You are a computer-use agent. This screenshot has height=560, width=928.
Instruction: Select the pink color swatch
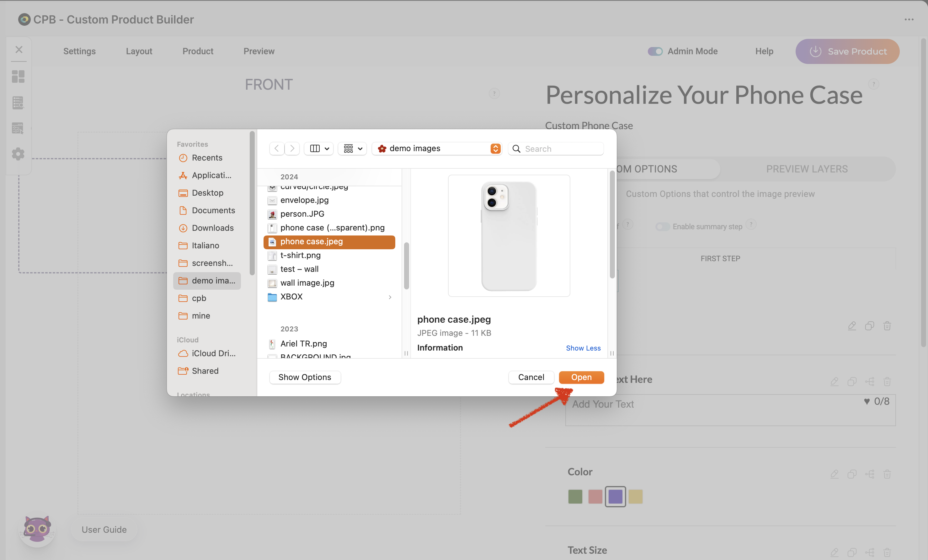(595, 496)
